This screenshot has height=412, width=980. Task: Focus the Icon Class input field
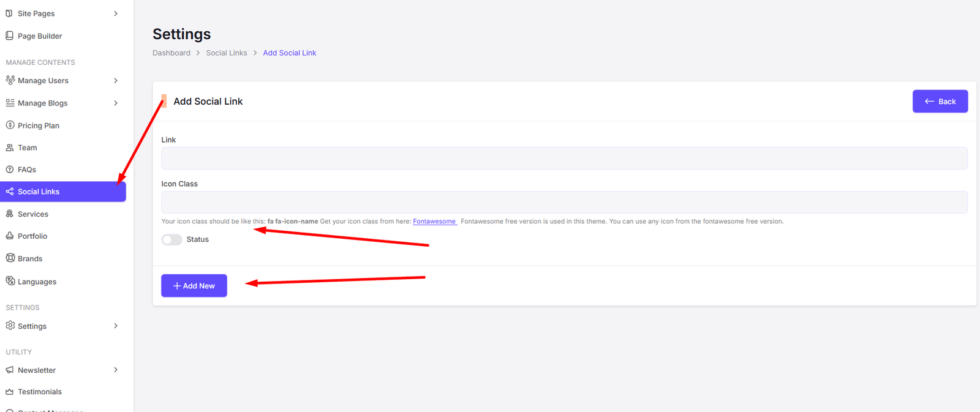(563, 202)
